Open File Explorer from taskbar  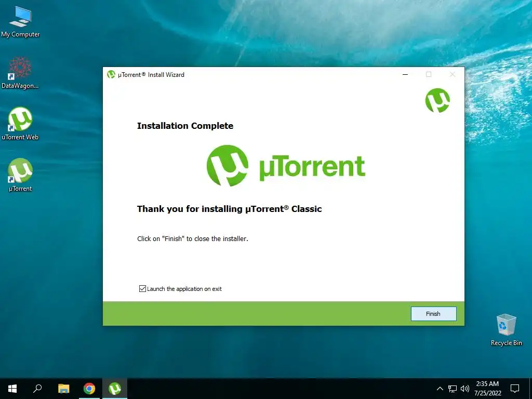63,389
